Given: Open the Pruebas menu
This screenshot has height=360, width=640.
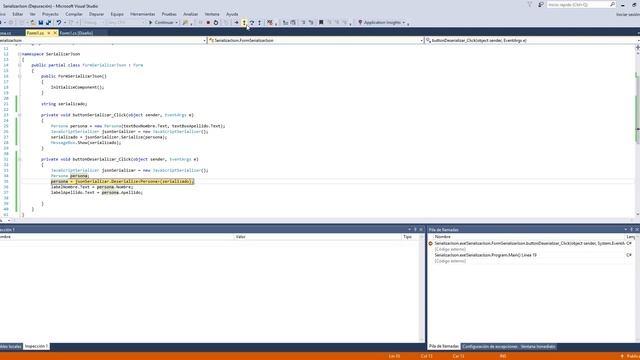Looking at the screenshot, I should tap(169, 14).
